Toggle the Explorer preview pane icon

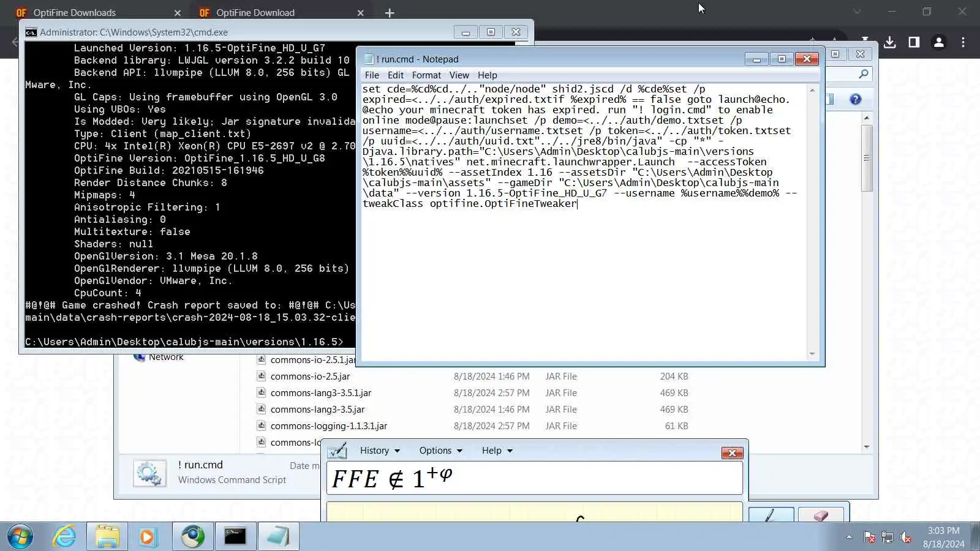pyautogui.click(x=831, y=99)
